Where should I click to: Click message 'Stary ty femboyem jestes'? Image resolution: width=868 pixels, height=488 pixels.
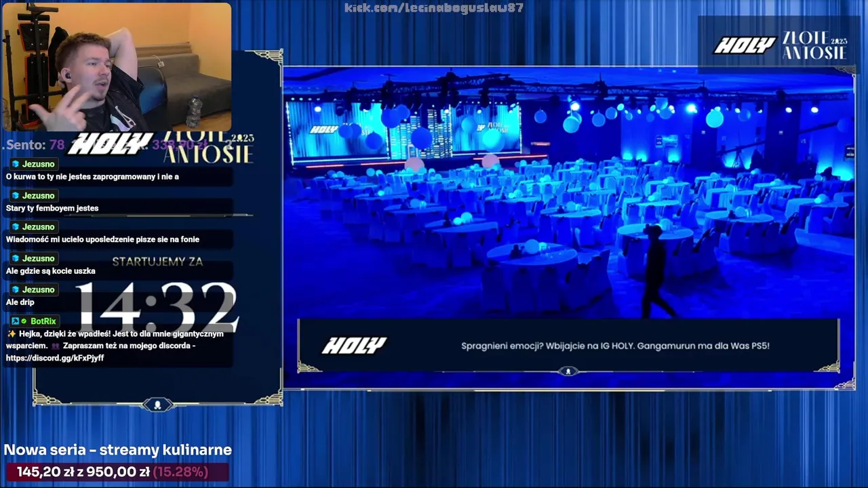coord(52,208)
